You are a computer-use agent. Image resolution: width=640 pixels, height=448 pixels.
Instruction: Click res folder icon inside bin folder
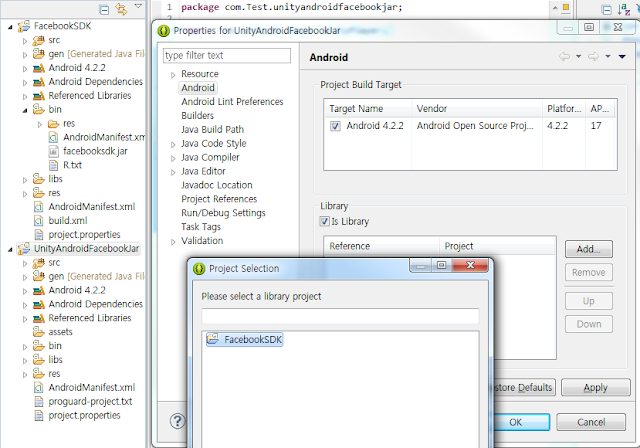point(53,124)
